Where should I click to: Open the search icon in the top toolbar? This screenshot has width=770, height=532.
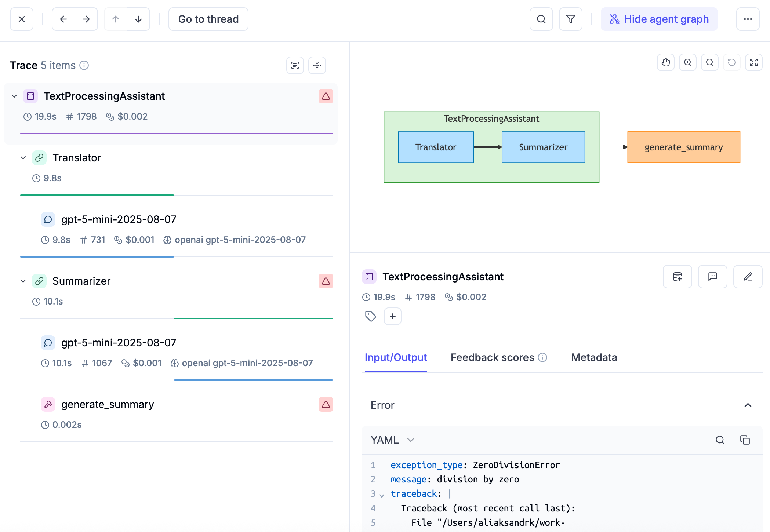[541, 19]
